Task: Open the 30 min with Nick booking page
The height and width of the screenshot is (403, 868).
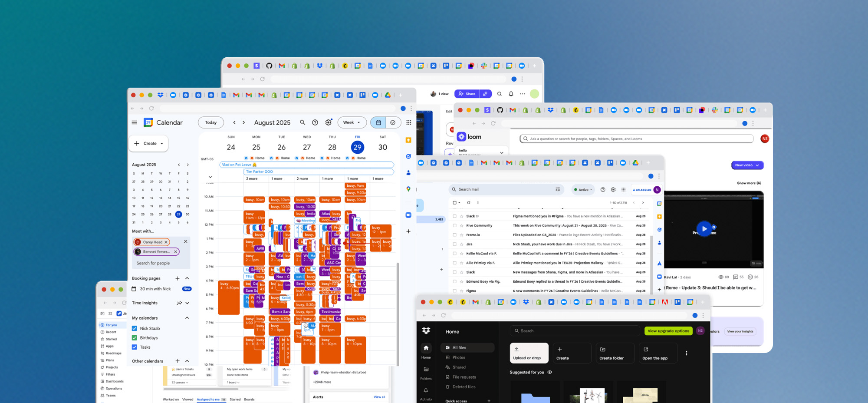Action: point(155,289)
